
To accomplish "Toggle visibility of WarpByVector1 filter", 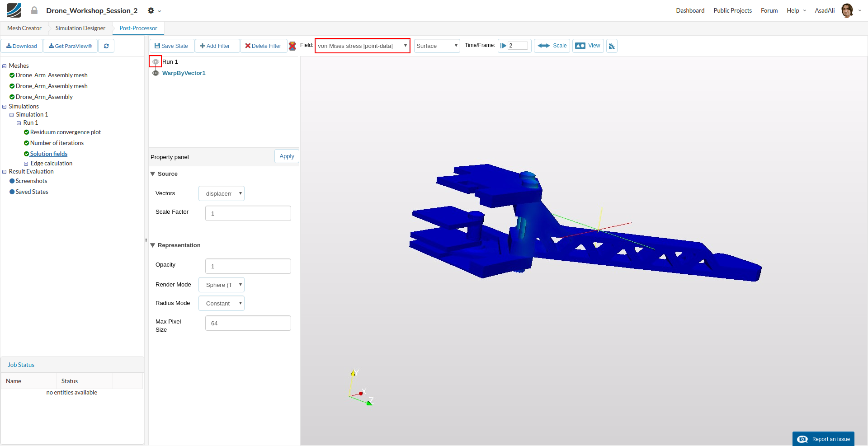I will point(156,73).
